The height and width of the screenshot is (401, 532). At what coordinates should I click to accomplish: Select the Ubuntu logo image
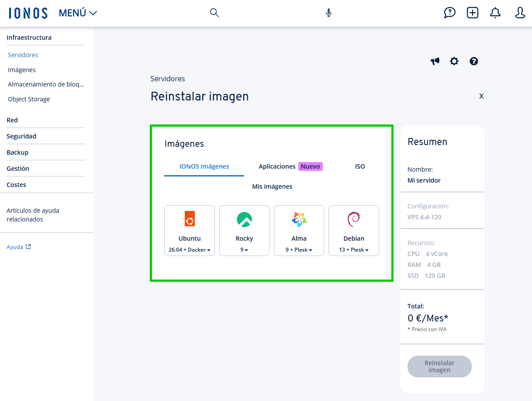[190, 219]
